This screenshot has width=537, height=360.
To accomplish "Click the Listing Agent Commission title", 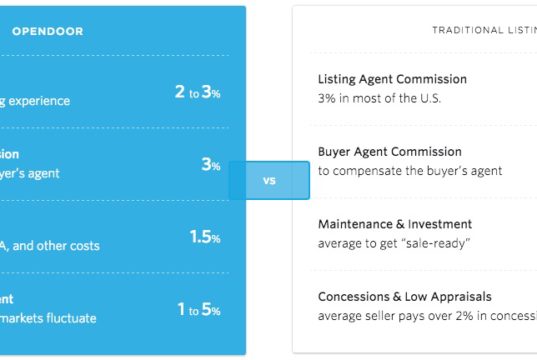I will pos(392,79).
